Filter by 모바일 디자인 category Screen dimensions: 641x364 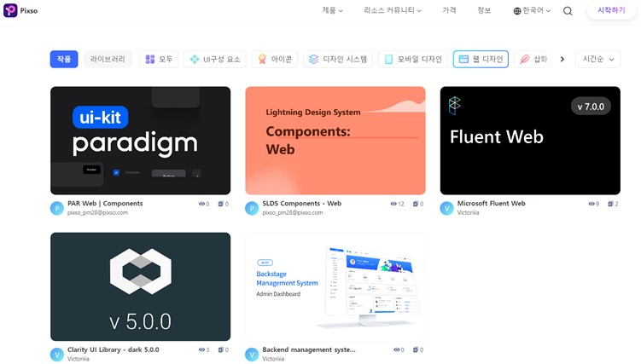click(x=413, y=59)
